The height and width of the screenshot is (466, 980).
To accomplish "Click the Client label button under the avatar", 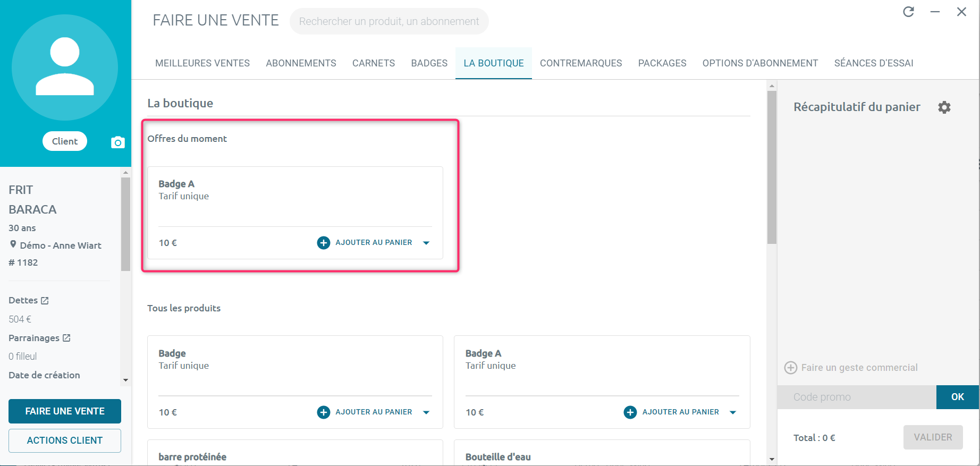I will 65,141.
